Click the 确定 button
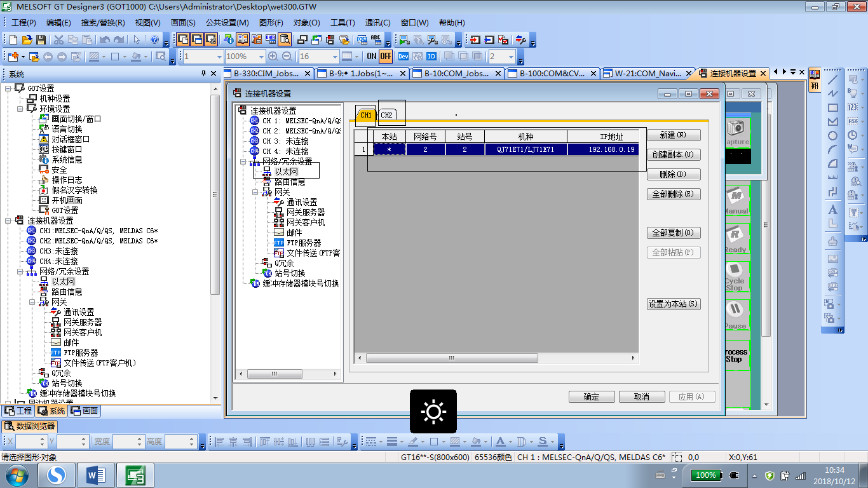The width and height of the screenshot is (868, 488). [x=591, y=396]
